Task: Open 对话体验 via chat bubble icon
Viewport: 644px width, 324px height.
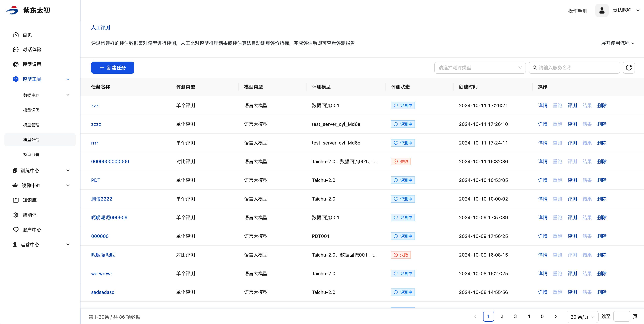Action: 16,49
